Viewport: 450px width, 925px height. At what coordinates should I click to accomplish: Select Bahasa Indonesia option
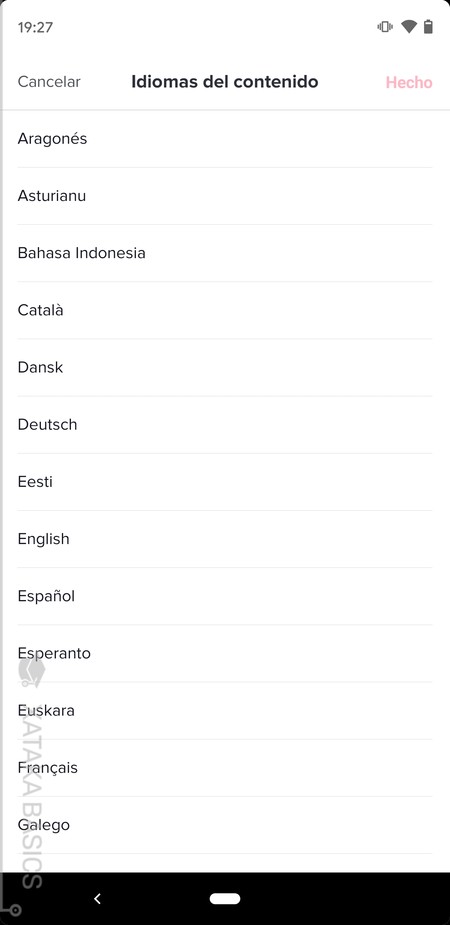225,253
